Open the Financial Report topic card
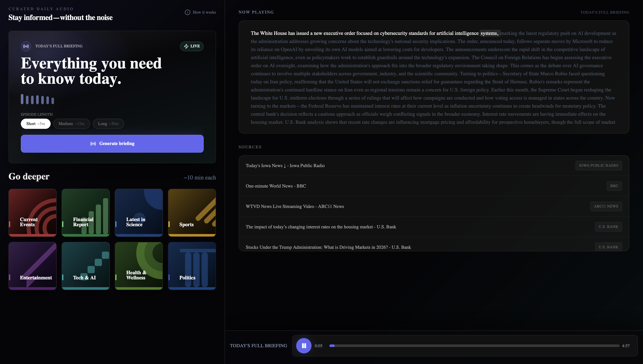Image resolution: width=643 pixels, height=364 pixels. coord(86,213)
